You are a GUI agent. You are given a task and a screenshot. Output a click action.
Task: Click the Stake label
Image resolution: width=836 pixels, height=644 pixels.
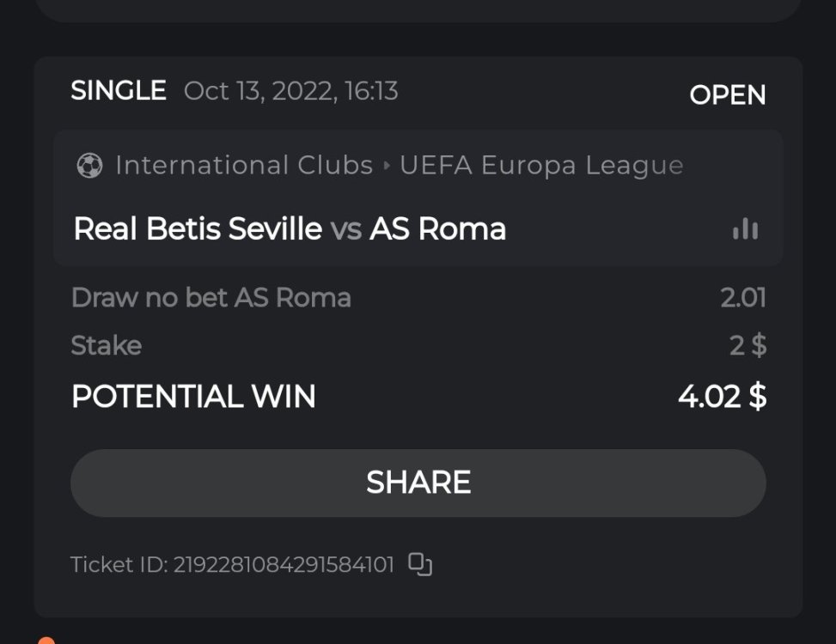106,345
